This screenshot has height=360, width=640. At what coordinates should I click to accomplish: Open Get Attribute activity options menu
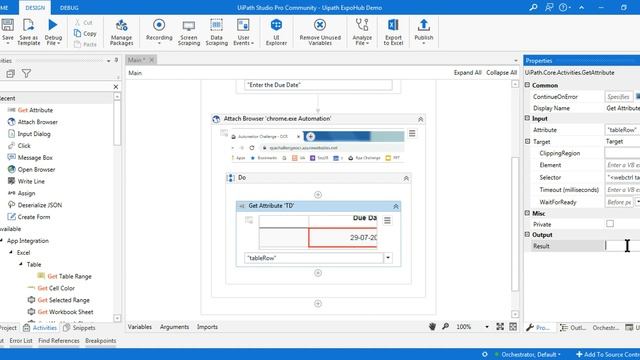point(387,220)
